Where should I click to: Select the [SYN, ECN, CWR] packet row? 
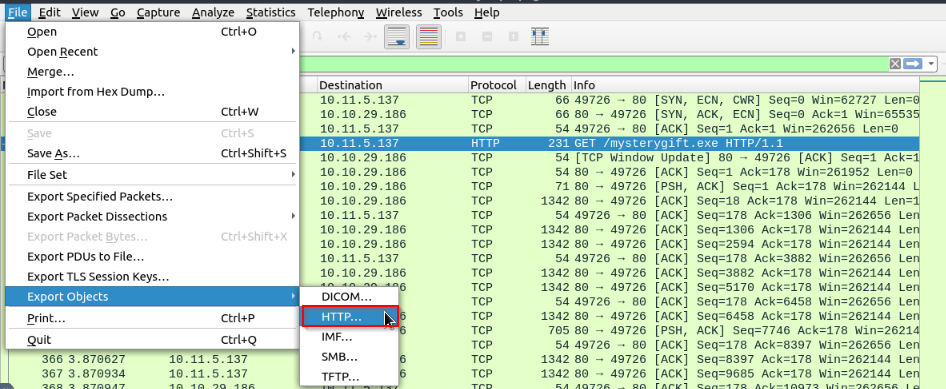pos(609,100)
